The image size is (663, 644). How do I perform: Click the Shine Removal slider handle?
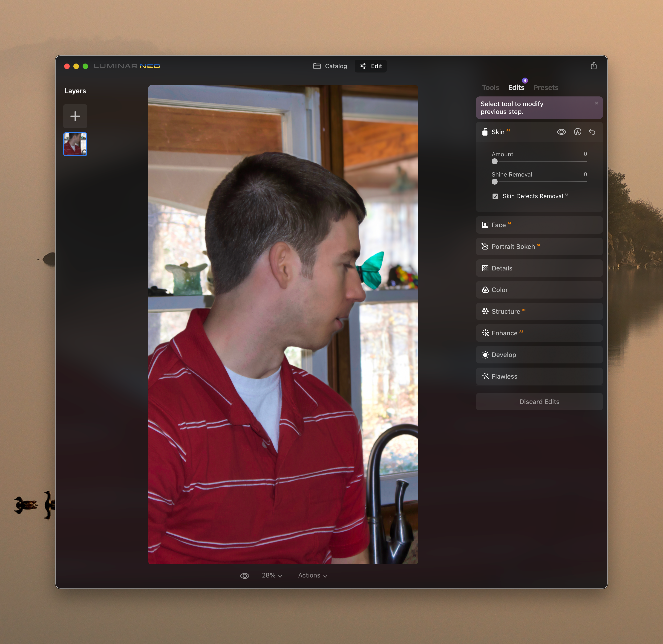495,182
